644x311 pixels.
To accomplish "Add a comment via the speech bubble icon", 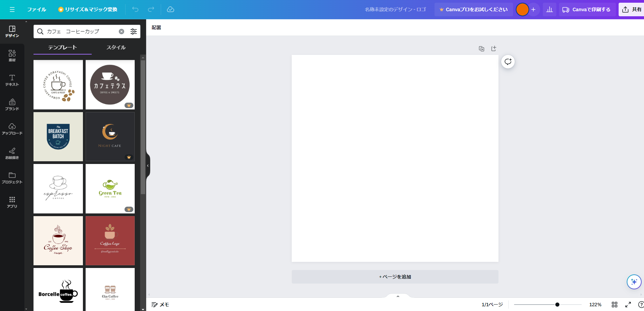I will (508, 62).
